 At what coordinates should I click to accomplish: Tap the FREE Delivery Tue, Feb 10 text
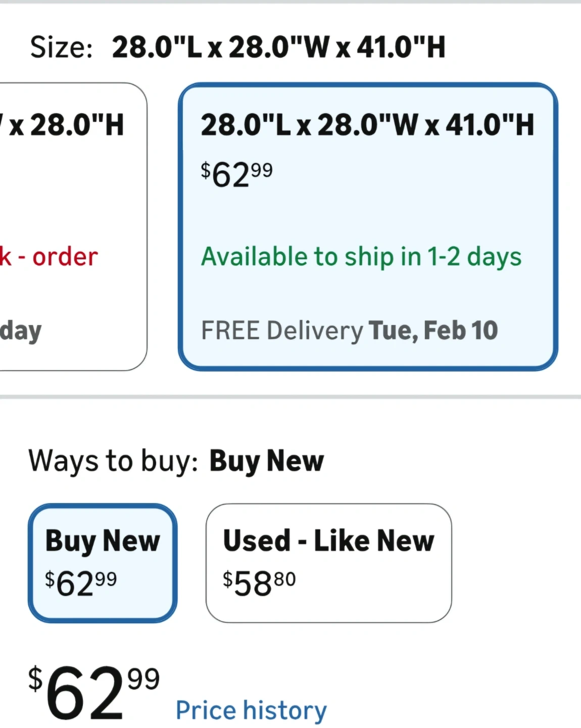click(x=350, y=331)
